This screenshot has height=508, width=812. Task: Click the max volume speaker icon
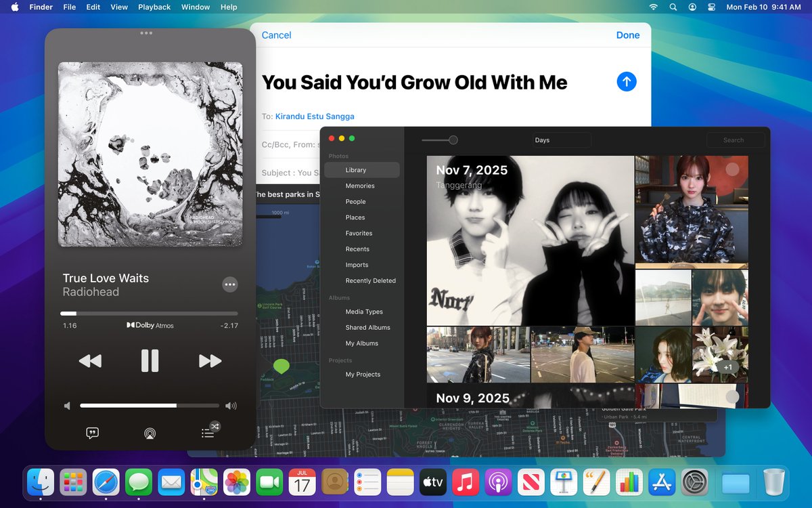pos(231,406)
